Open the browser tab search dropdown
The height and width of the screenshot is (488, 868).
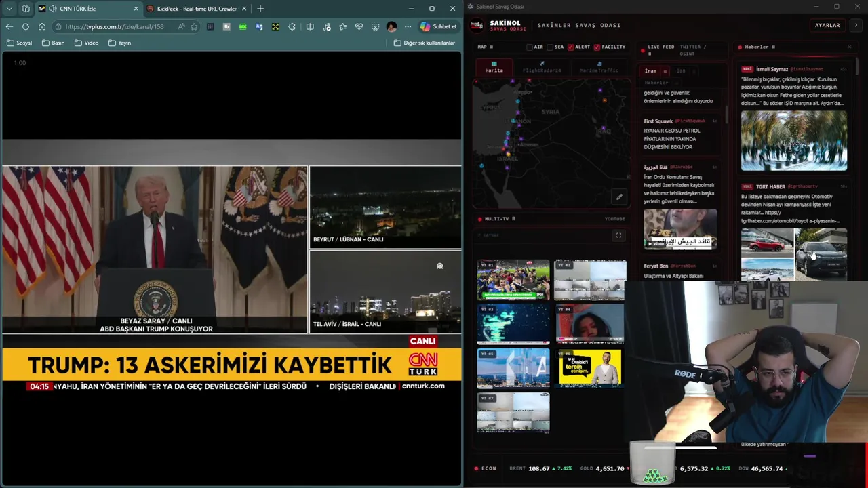pos(9,9)
